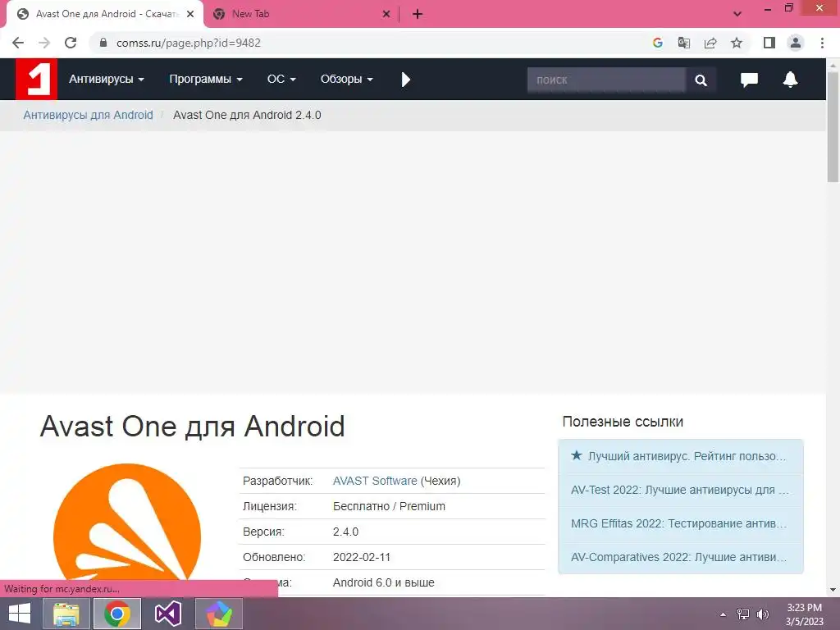Viewport: 840px width, 630px height.
Task: Expand the Антивирусы dropdown menu
Action: click(x=107, y=80)
